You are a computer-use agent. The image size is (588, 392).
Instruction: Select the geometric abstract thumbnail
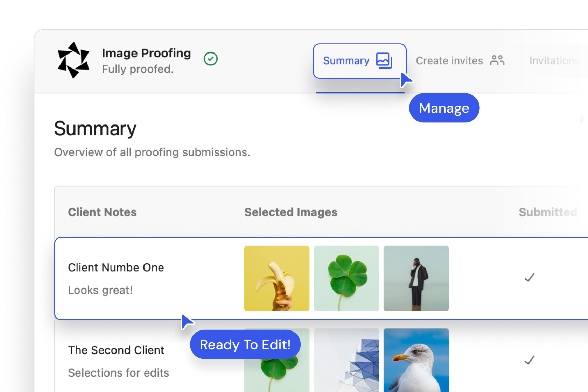pyautogui.click(x=346, y=360)
